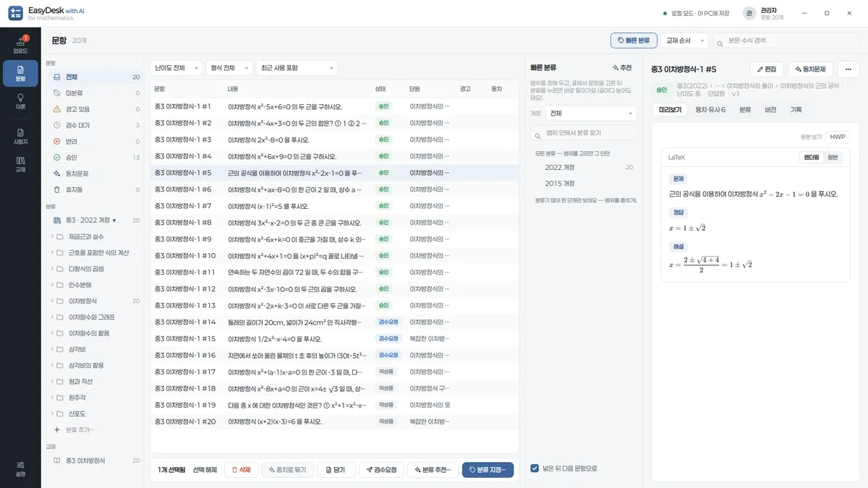Select the 2015 개정 category
The image size is (868, 488).
point(560,184)
